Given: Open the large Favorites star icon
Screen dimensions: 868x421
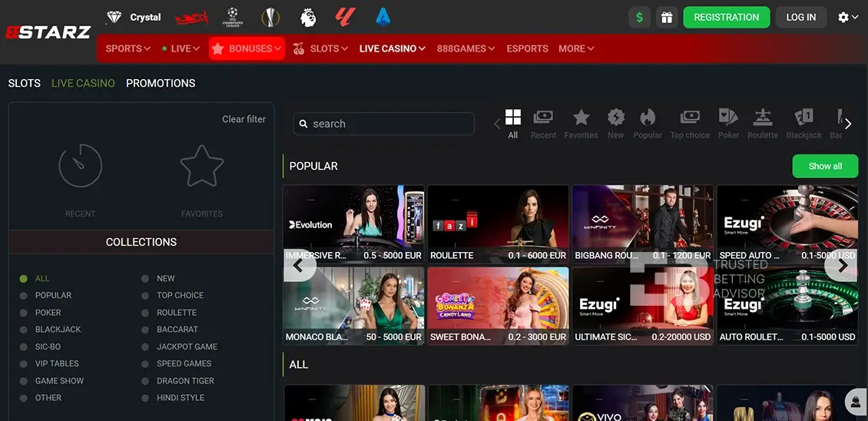Looking at the screenshot, I should point(202,166).
